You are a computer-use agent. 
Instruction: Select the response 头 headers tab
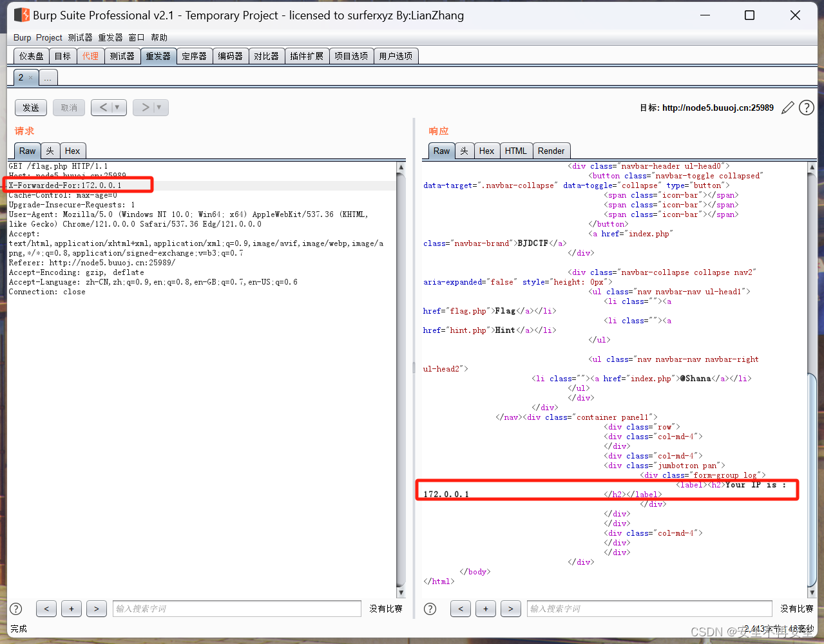point(465,151)
